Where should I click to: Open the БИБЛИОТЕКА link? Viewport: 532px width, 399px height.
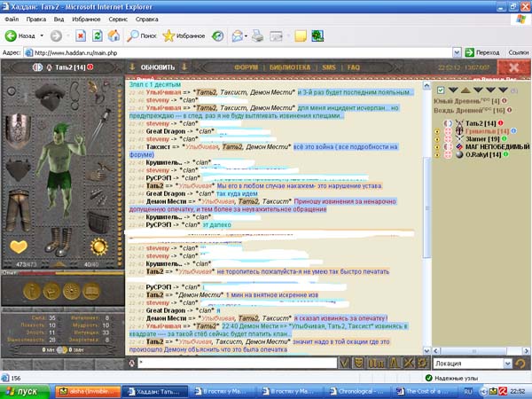tap(290, 67)
